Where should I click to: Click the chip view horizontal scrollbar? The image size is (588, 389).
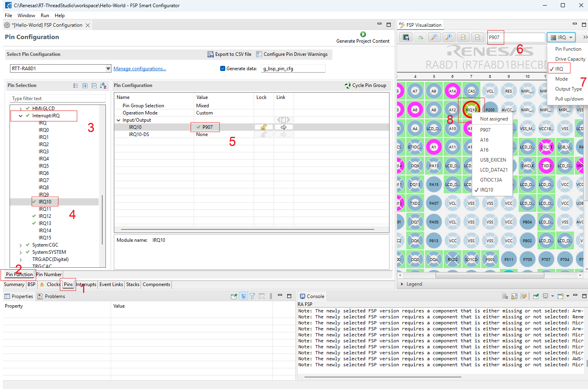click(489, 275)
